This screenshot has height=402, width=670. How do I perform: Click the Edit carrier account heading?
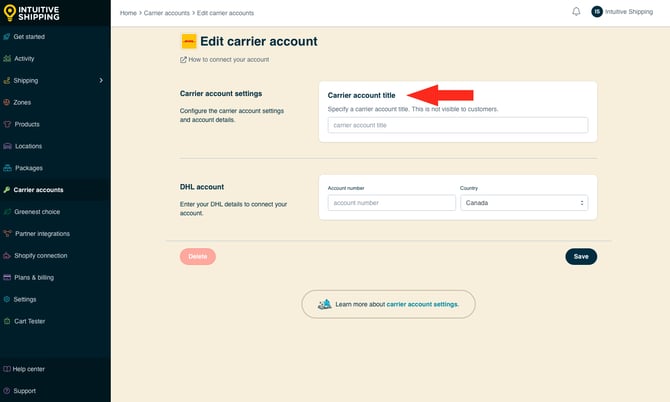tap(259, 41)
